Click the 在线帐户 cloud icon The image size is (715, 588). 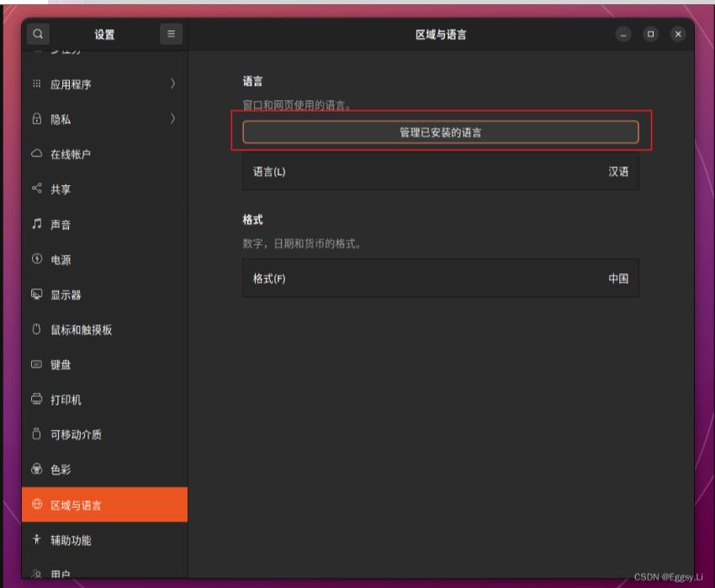coord(36,155)
